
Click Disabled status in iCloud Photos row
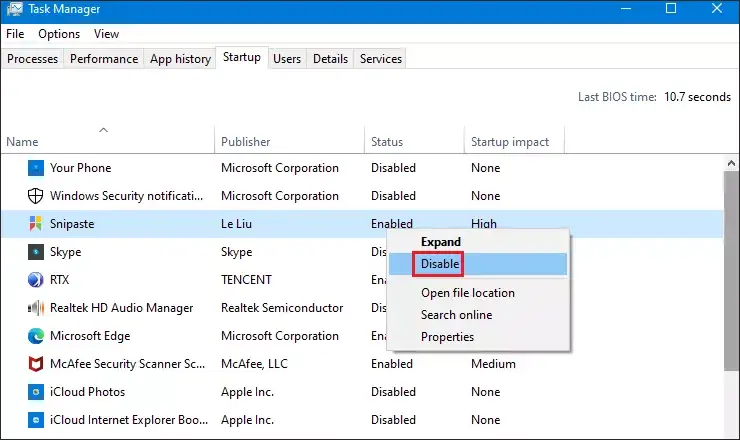click(393, 392)
